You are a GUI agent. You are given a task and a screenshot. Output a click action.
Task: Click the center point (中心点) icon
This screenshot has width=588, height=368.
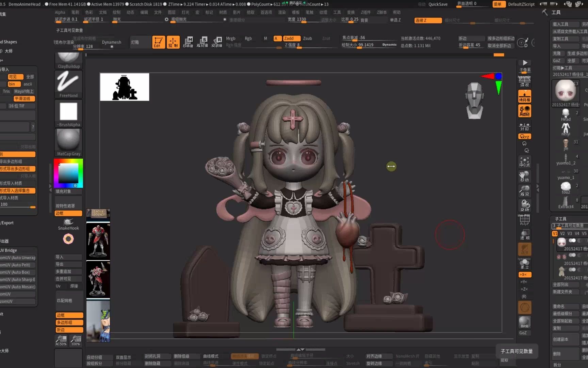point(524,162)
